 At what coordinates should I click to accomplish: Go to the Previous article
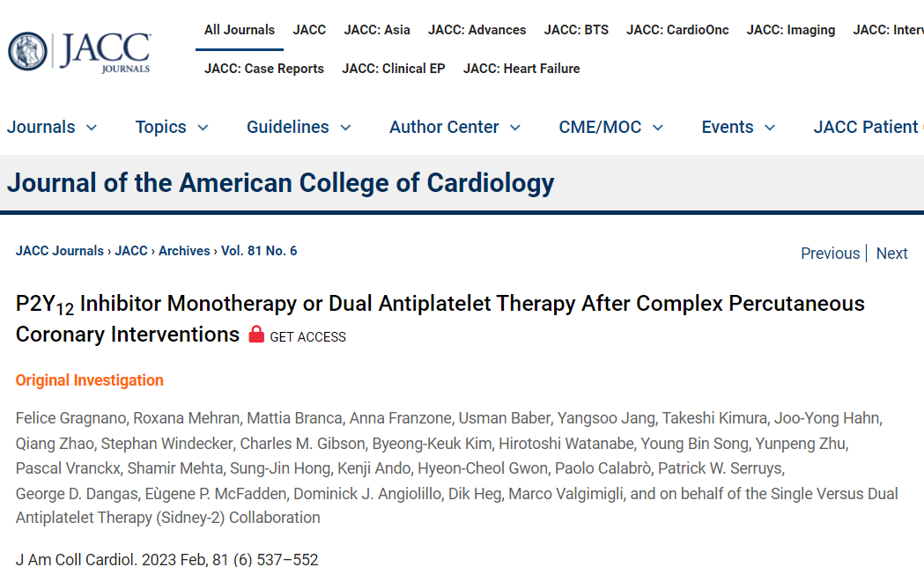[831, 254]
